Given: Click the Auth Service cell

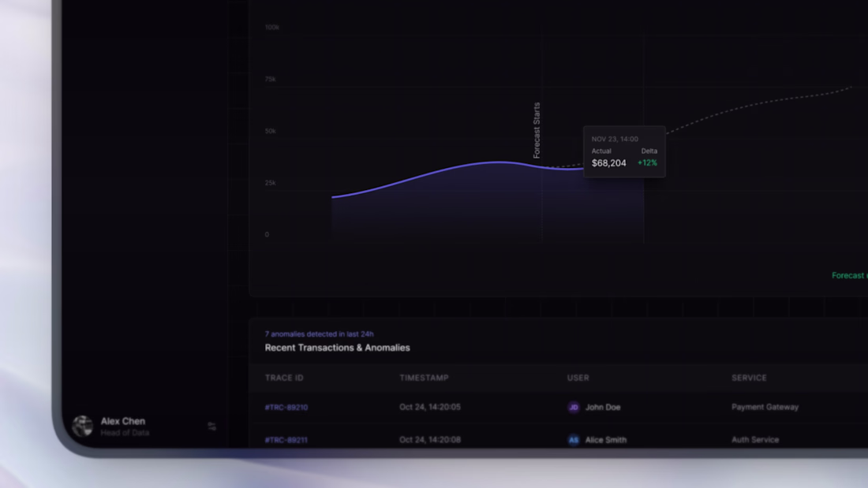Looking at the screenshot, I should coord(755,440).
